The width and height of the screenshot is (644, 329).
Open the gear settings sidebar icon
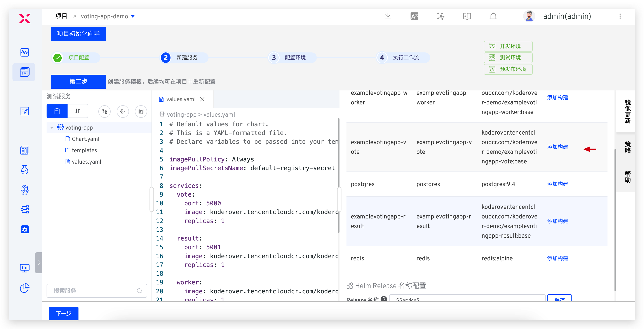pos(24,229)
